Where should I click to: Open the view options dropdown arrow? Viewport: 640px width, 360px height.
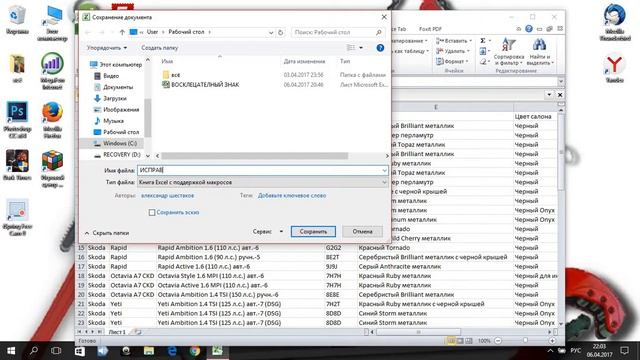tap(361, 48)
